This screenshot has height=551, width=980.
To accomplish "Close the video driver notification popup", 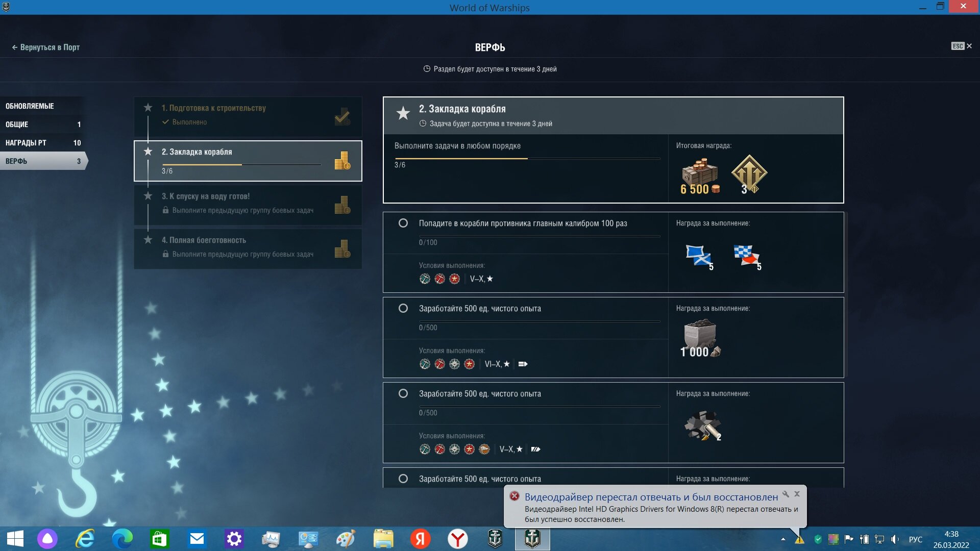I will (797, 494).
